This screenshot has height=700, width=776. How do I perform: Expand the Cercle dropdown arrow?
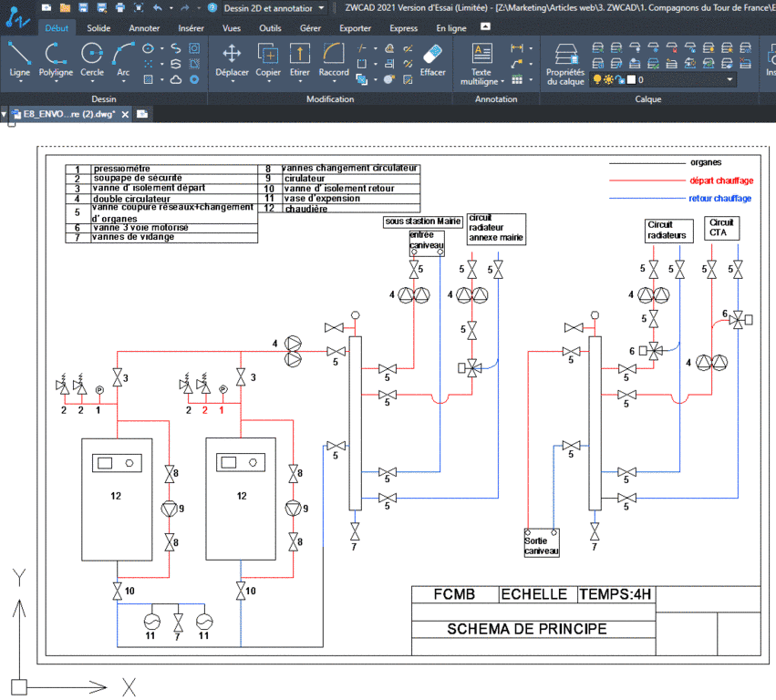[92, 81]
